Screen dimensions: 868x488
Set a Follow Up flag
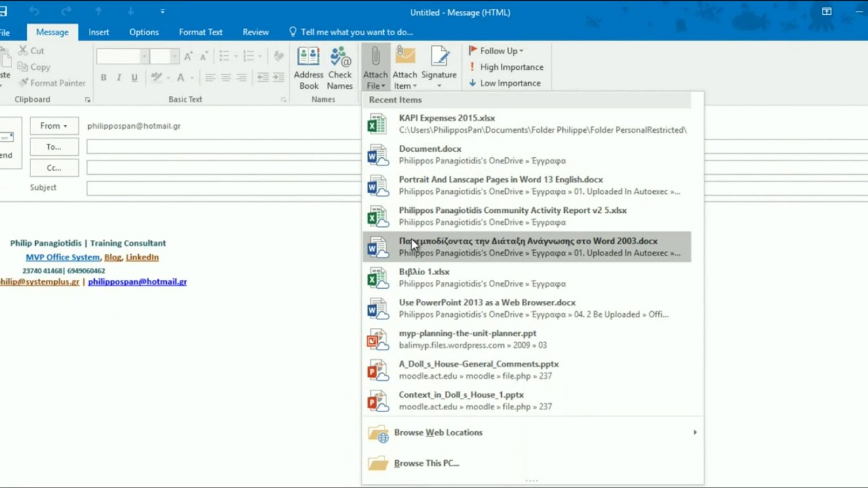496,51
